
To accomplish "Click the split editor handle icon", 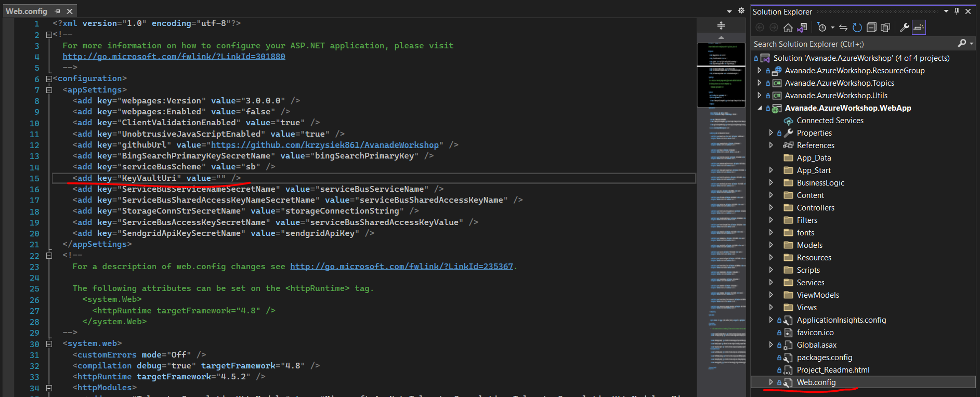I will pyautogui.click(x=721, y=25).
